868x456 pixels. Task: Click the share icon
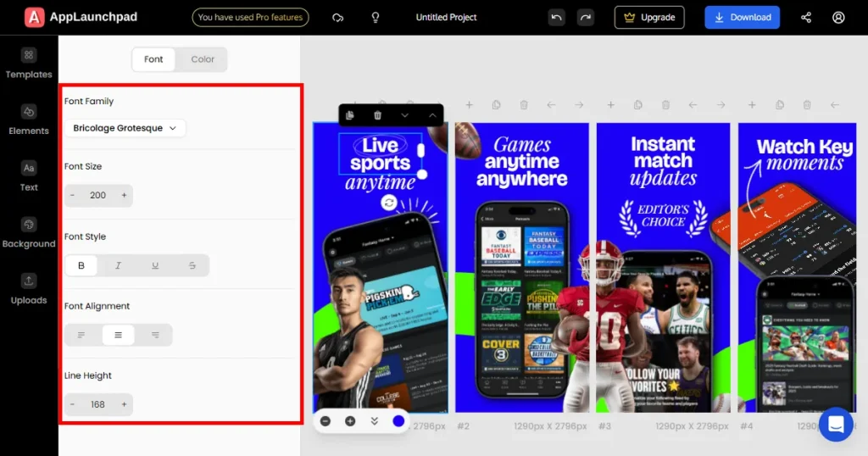[x=806, y=18]
